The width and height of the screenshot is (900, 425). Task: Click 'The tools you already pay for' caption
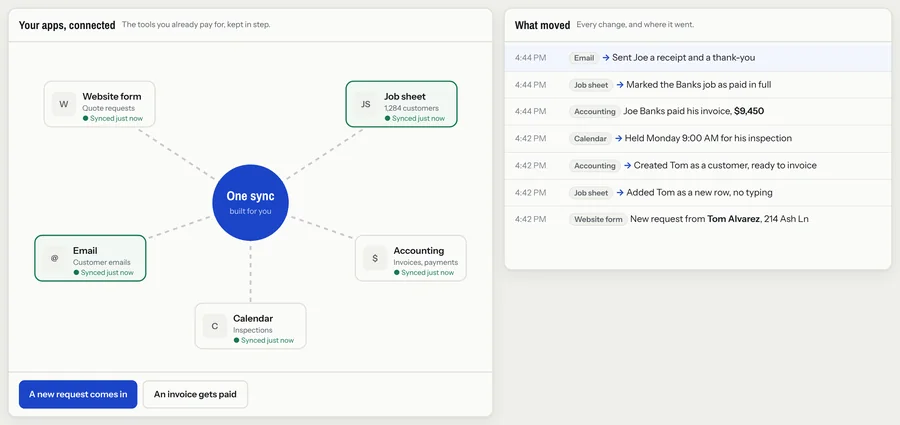coord(196,25)
